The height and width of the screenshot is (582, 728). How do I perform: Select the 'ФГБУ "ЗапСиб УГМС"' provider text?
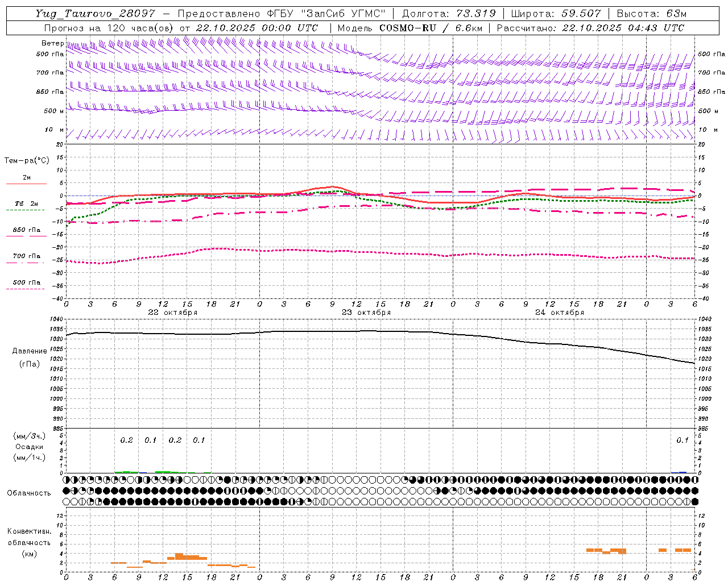pyautogui.click(x=326, y=14)
